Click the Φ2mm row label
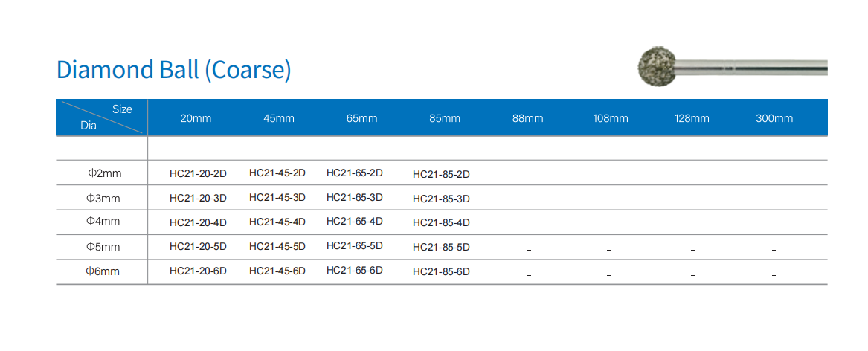The image size is (868, 351). tap(103, 173)
